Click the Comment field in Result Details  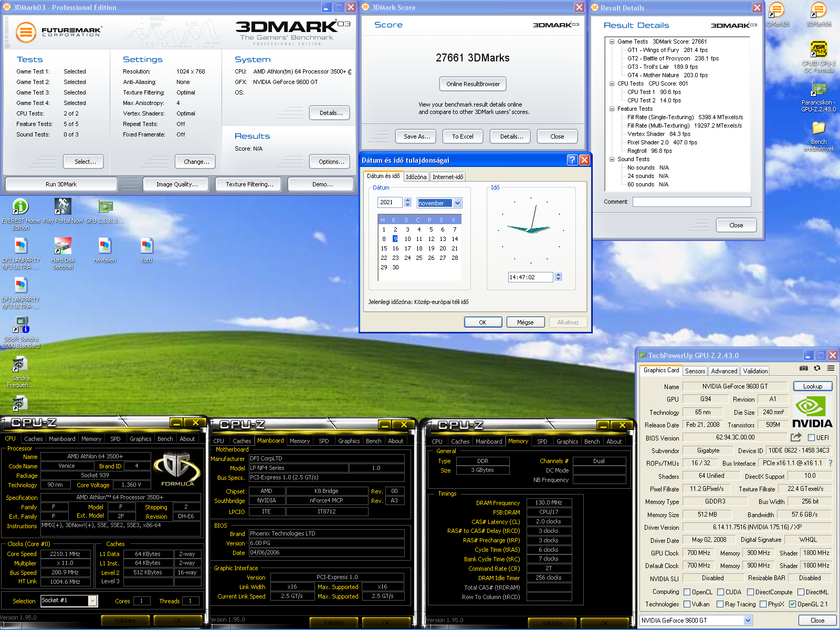tap(691, 202)
